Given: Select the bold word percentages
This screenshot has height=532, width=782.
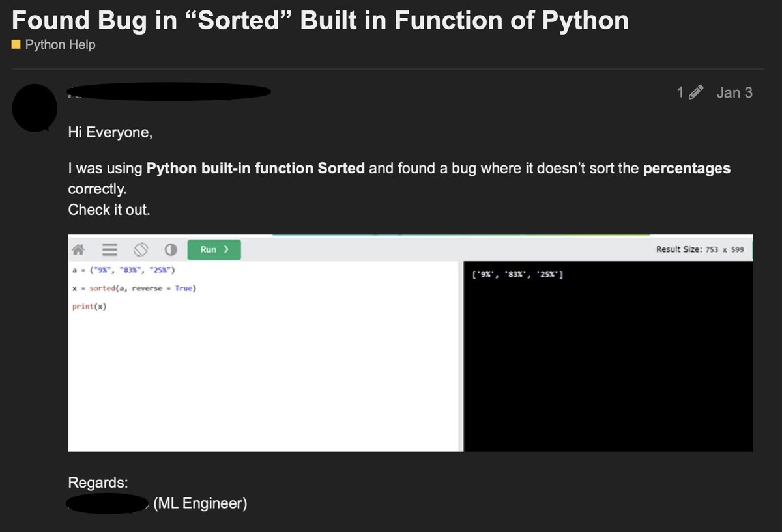Looking at the screenshot, I should [687, 169].
